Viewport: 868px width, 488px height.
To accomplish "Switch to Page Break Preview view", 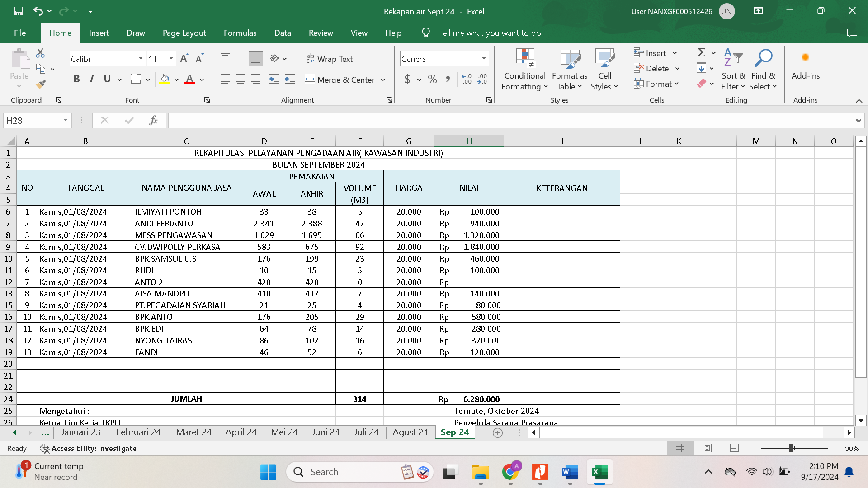I will point(734,448).
